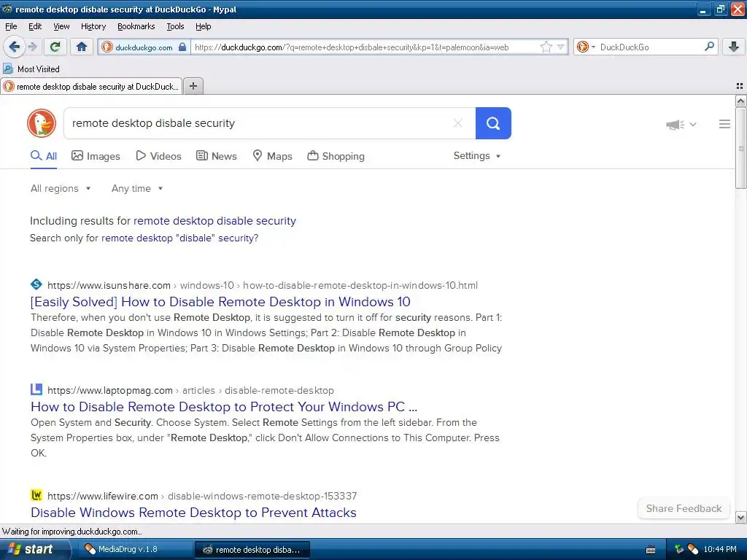747x560 pixels.
Task: Expand the chevron beside the megaphone
Action: 693,124
